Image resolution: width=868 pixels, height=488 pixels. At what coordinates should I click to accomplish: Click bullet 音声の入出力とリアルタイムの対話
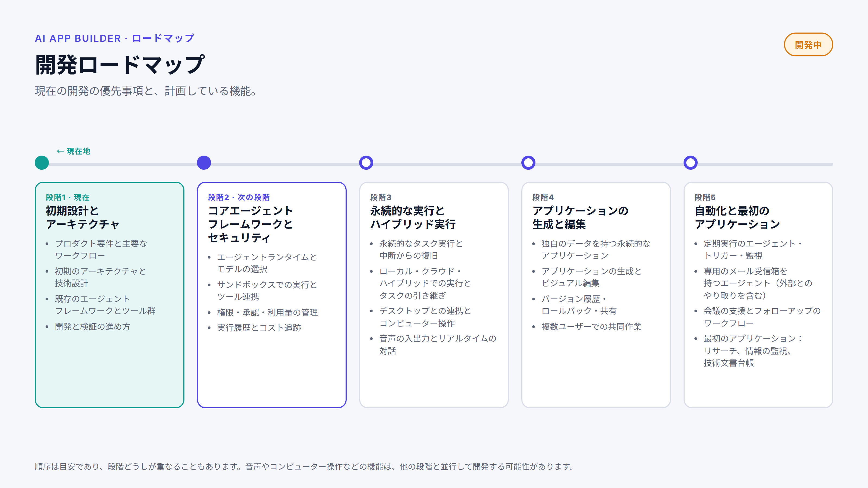438,344
